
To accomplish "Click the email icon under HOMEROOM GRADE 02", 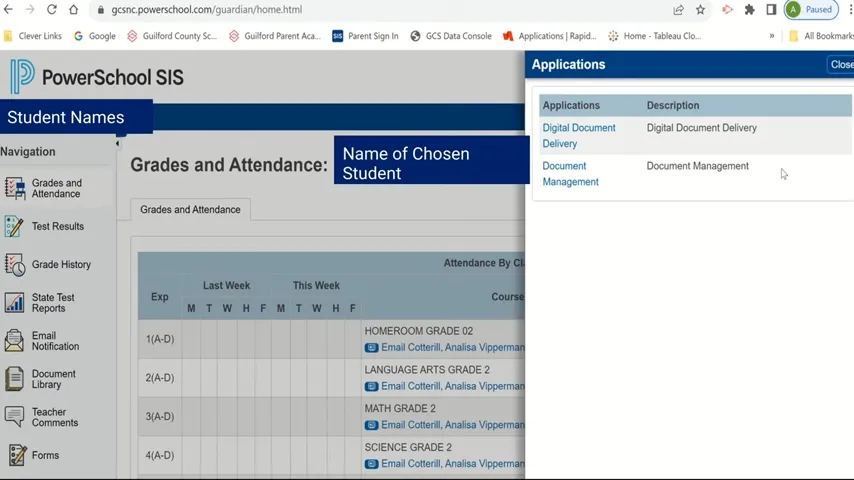I will pyautogui.click(x=371, y=348).
